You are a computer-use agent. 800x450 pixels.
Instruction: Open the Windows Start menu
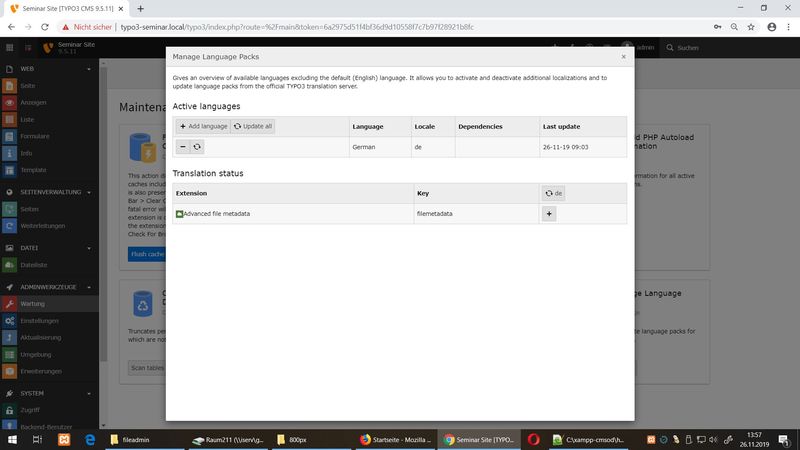pyautogui.click(x=12, y=439)
